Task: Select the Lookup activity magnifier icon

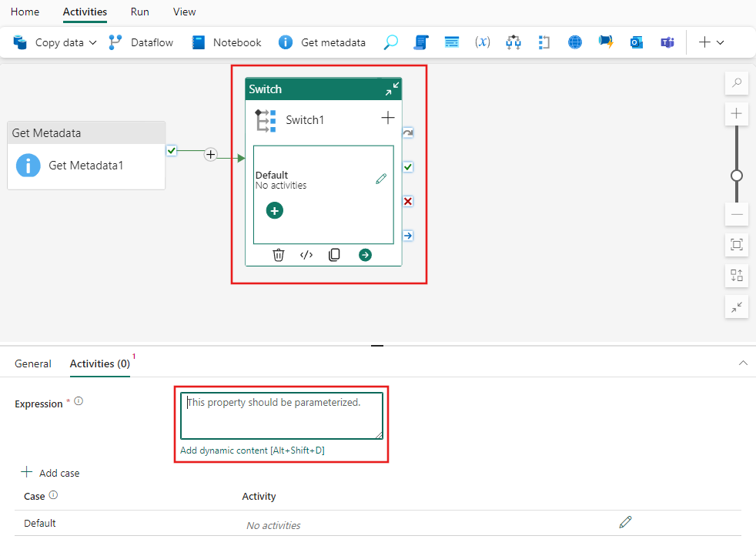Action: coord(390,42)
